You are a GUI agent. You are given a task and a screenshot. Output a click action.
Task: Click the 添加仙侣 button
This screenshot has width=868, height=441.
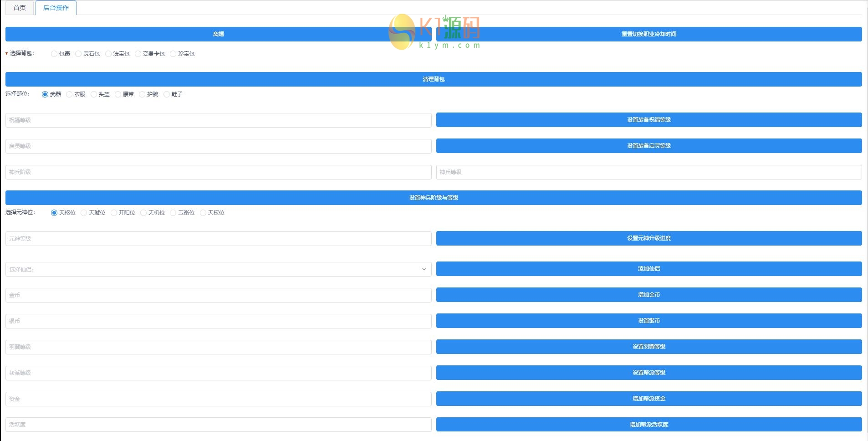pyautogui.click(x=649, y=269)
